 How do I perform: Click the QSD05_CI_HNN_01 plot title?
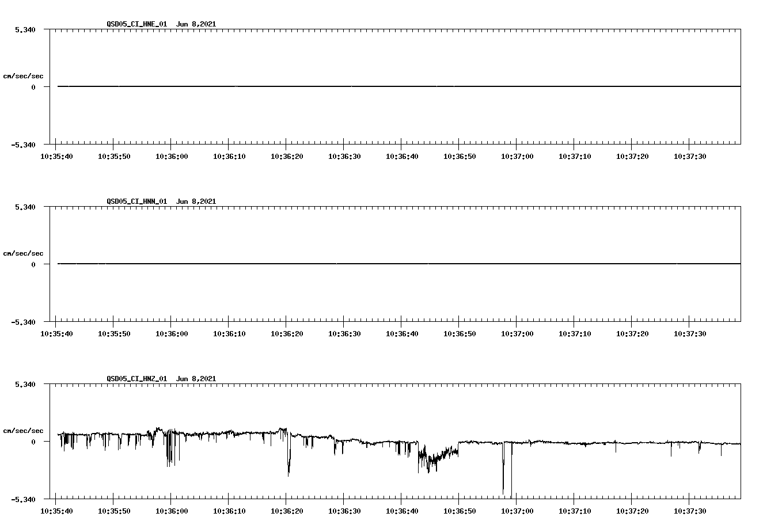point(161,202)
